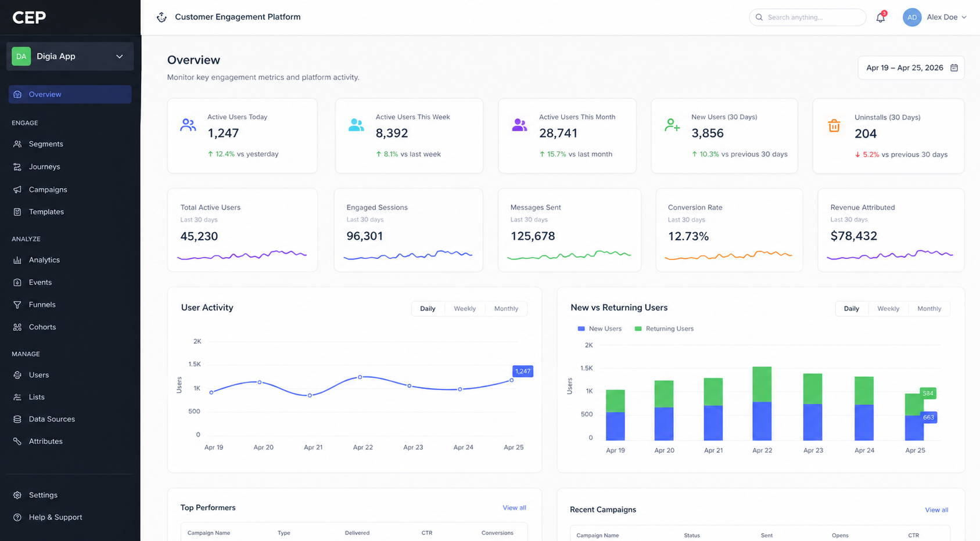Open the Cohorts view
Screen dimensions: 980x541
pyautogui.click(x=42, y=327)
